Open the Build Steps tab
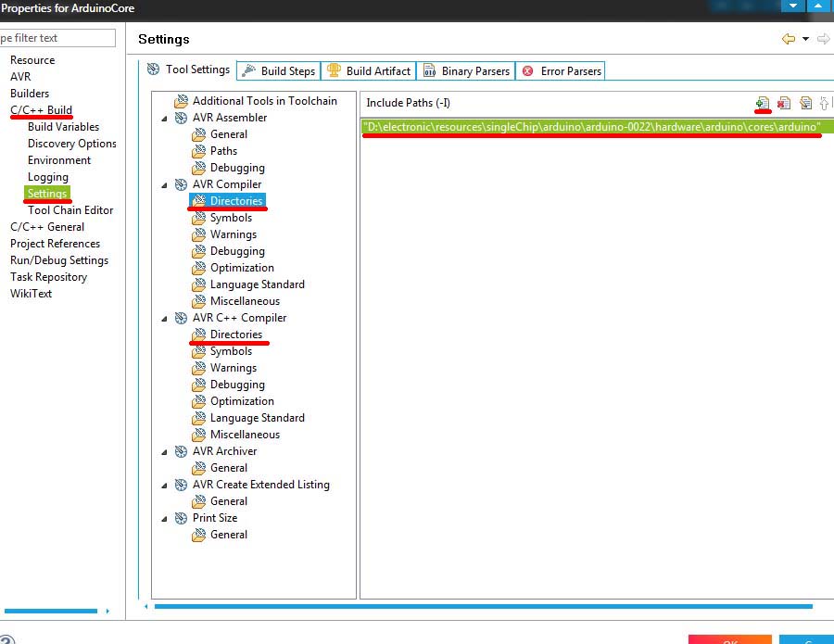 click(279, 70)
